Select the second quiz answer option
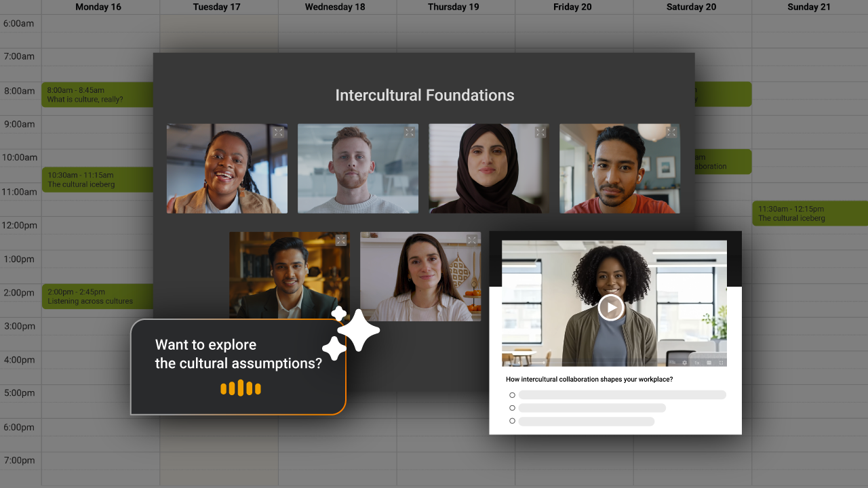The width and height of the screenshot is (868, 488). (x=512, y=408)
